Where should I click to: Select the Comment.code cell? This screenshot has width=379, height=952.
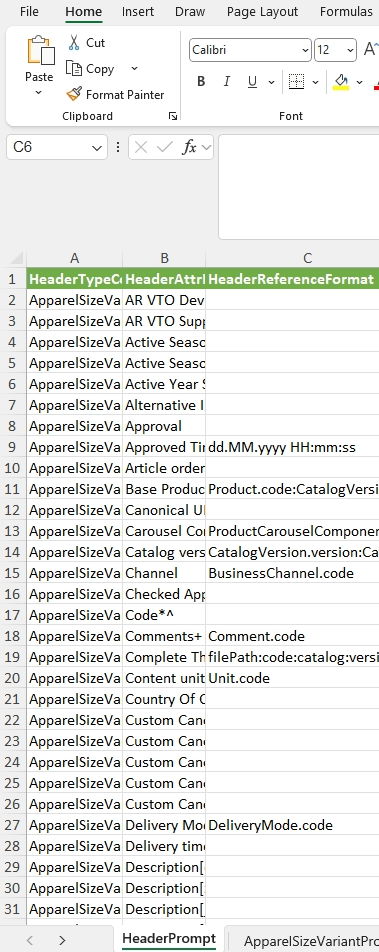point(292,636)
